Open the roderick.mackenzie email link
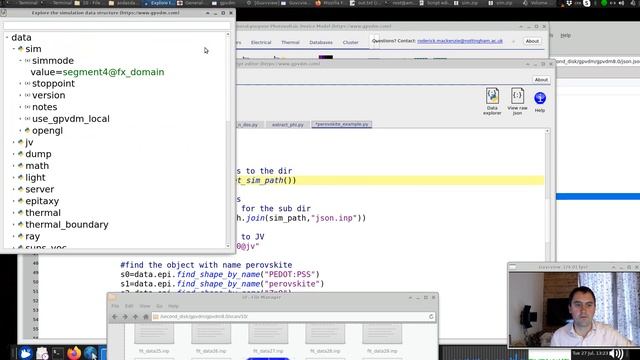This screenshot has width=640, height=360. click(460, 41)
